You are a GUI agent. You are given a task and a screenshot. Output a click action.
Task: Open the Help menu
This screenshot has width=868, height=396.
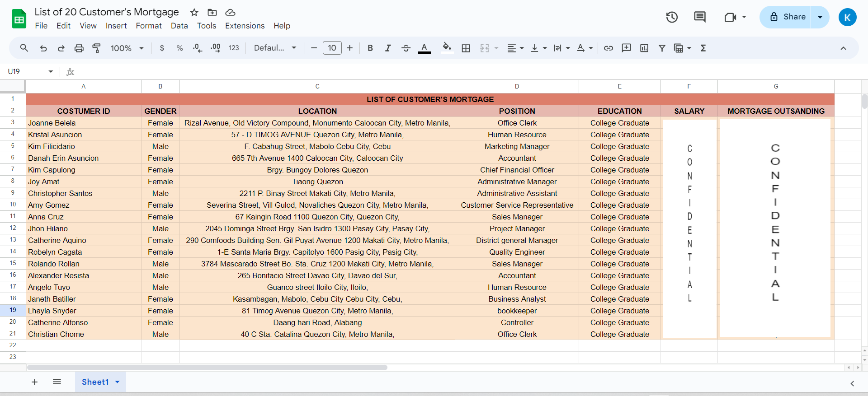[x=282, y=26]
